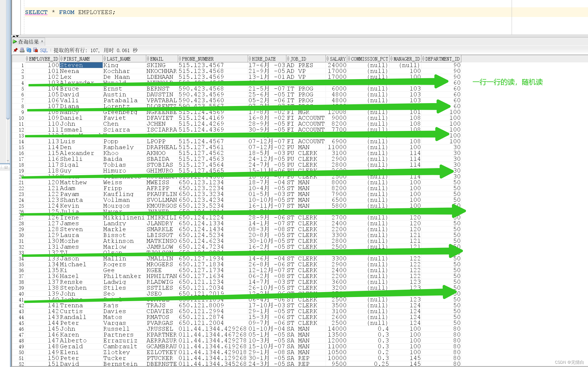Click the SVOLLMAN email cell
Image resolution: width=588 pixels, height=367 pixels.
tap(161, 200)
